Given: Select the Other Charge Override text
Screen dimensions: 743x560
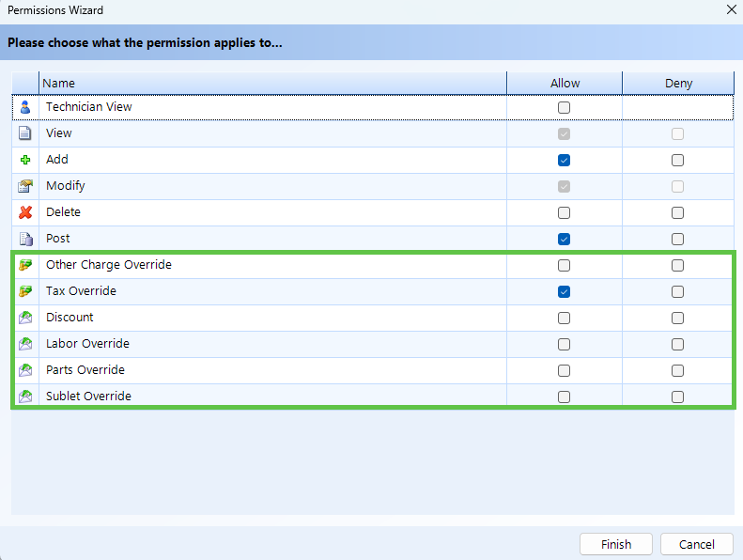Looking at the screenshot, I should pyautogui.click(x=109, y=265).
